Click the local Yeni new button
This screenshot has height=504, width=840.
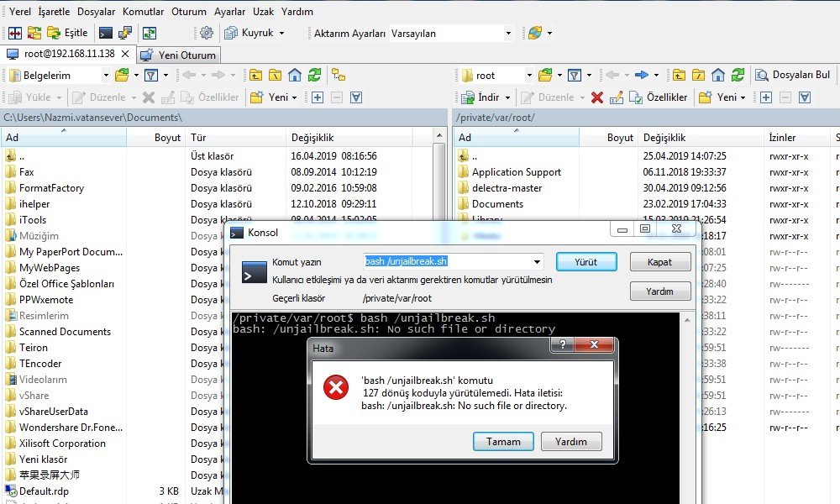pos(273,97)
